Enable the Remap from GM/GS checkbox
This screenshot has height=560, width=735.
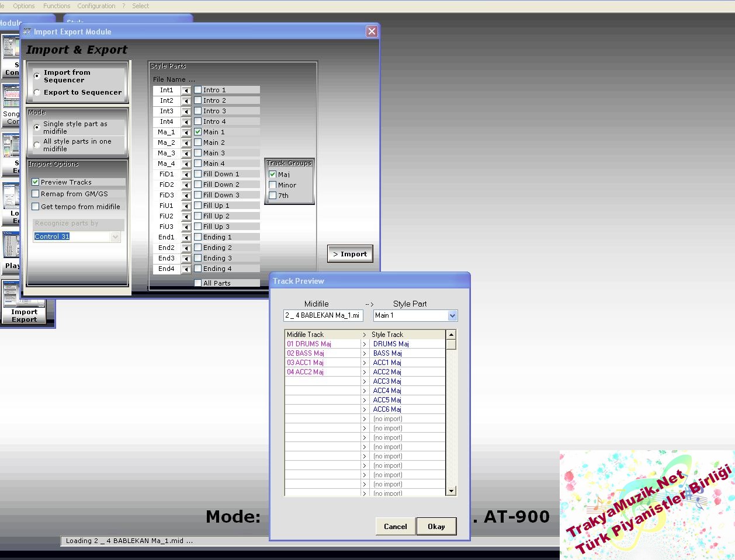tap(36, 194)
